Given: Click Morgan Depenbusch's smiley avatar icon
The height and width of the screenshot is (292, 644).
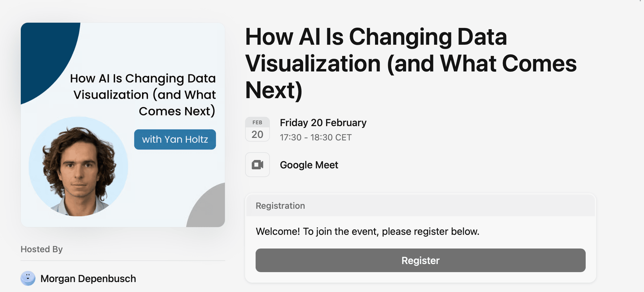Looking at the screenshot, I should [28, 278].
